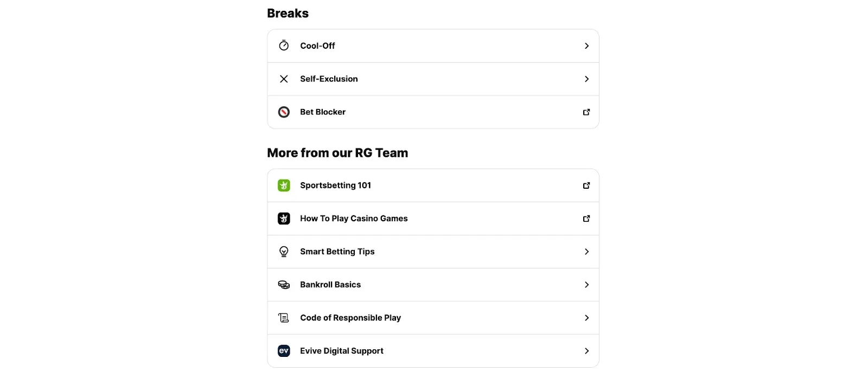Select the Self-Exclusion text label
Viewport: 868px width, 384px height.
[329, 79]
